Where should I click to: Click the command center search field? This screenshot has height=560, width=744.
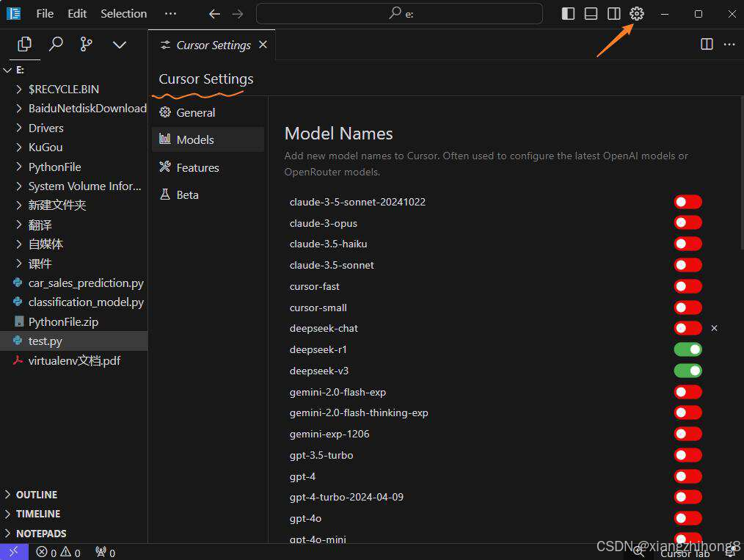[399, 14]
